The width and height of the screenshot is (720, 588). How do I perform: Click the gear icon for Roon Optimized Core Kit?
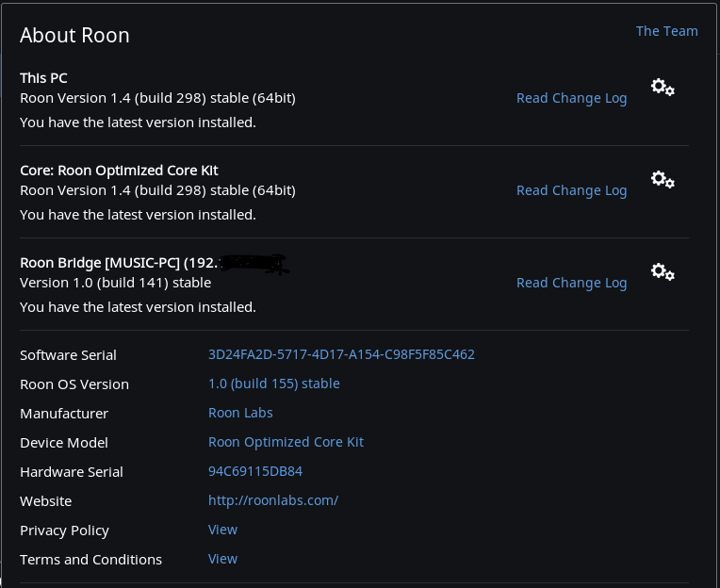663,179
